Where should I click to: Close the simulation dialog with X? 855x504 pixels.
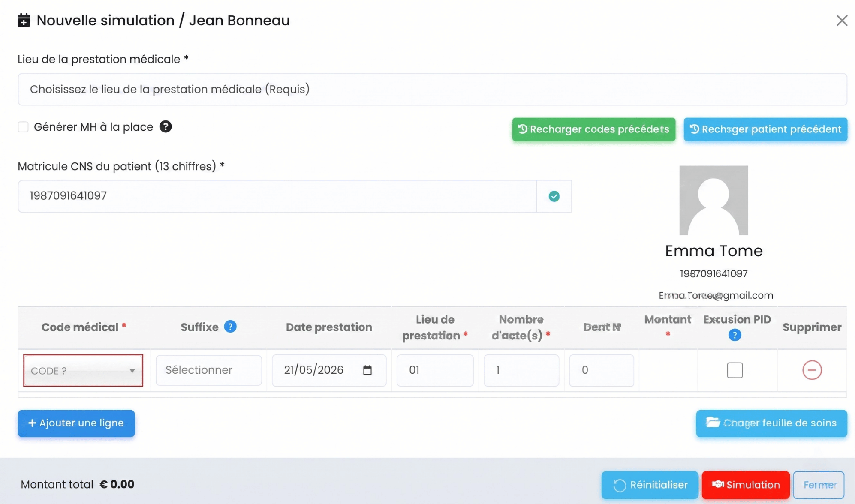point(842,20)
